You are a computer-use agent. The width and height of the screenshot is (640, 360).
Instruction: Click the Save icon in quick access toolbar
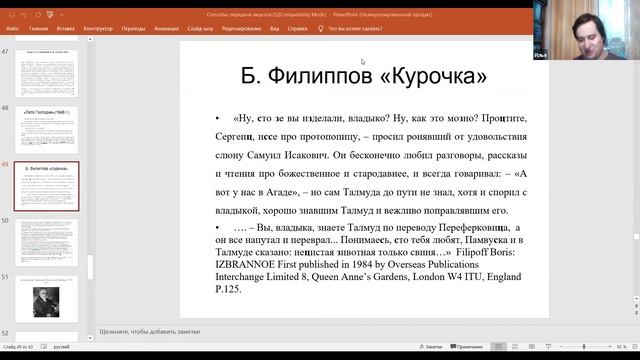[11, 15]
